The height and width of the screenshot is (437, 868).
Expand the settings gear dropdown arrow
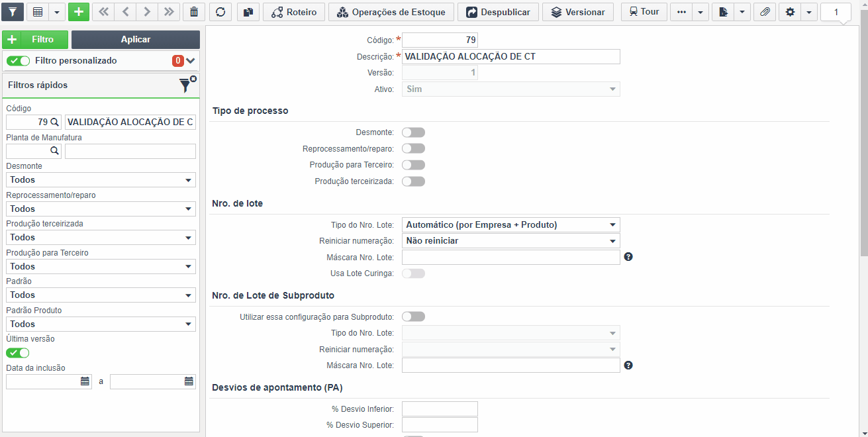click(x=809, y=12)
